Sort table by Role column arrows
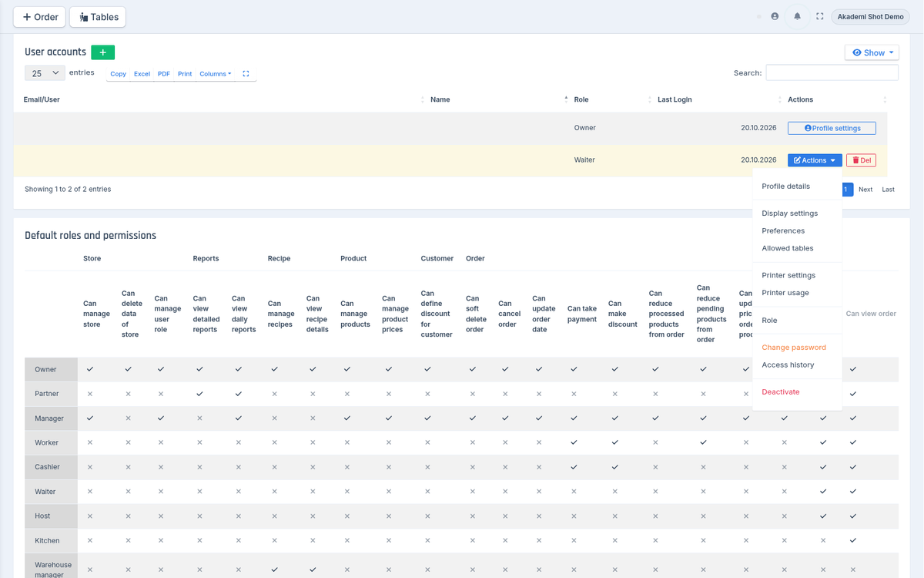 [x=649, y=100]
